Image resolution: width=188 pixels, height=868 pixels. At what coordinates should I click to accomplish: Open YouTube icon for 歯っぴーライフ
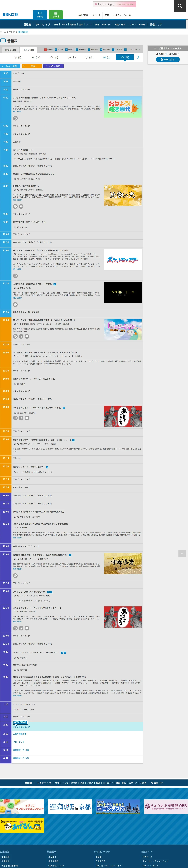click(27, 336)
